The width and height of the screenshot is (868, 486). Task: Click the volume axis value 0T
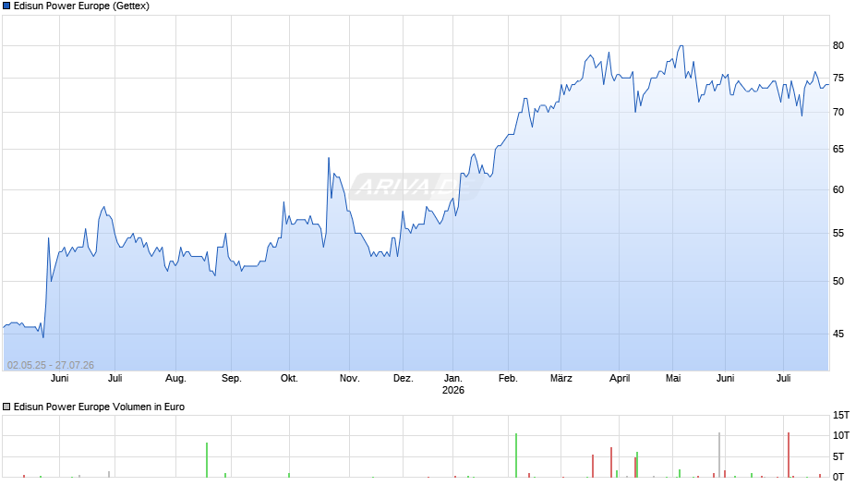[x=838, y=477]
